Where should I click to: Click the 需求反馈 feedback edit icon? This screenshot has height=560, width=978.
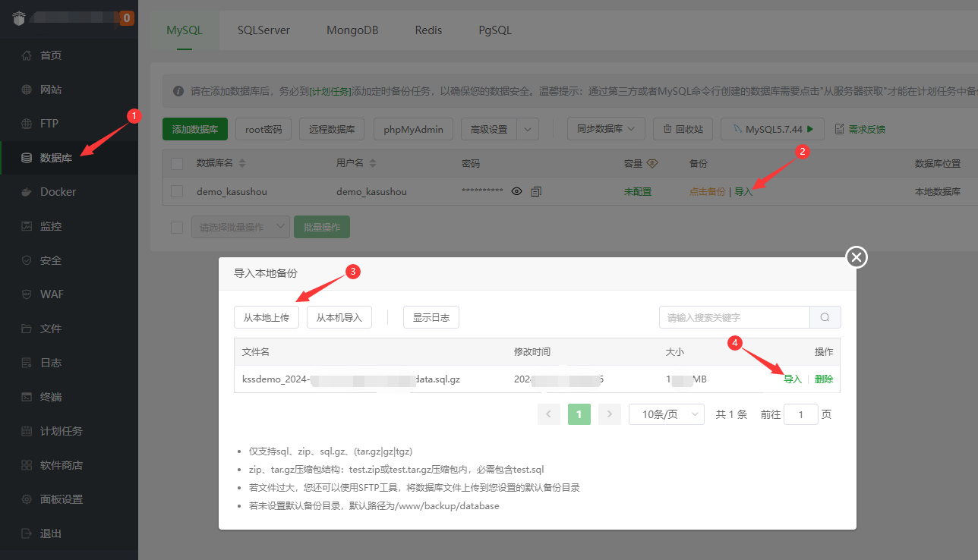click(839, 130)
